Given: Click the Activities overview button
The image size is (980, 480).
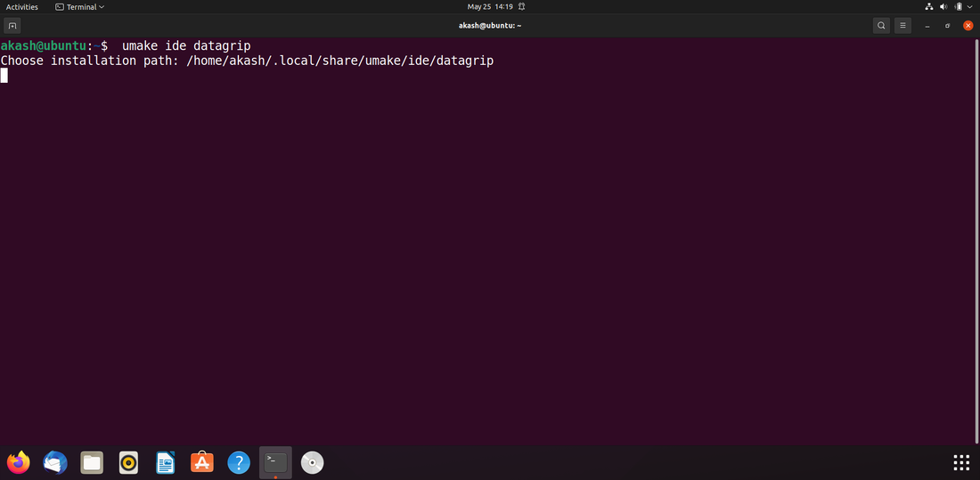Looking at the screenshot, I should tap(22, 7).
